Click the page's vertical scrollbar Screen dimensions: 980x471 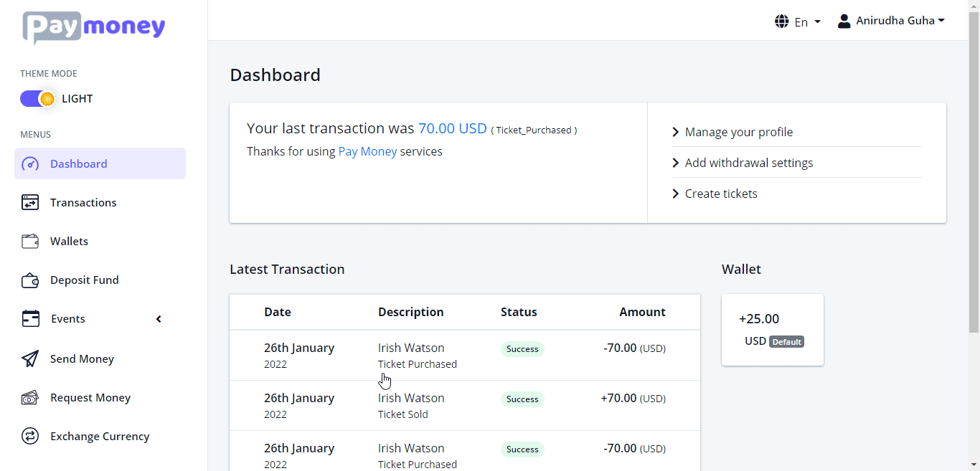tap(974, 172)
